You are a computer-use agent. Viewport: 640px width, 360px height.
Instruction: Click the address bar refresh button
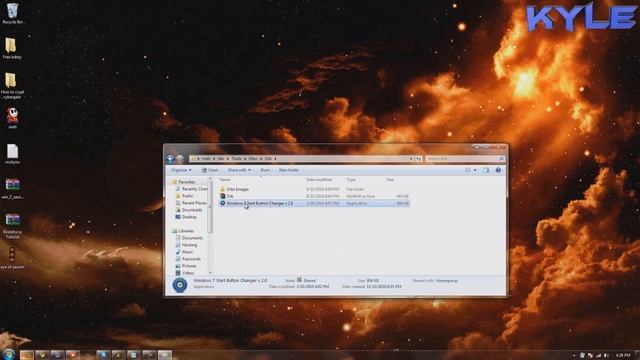418,158
